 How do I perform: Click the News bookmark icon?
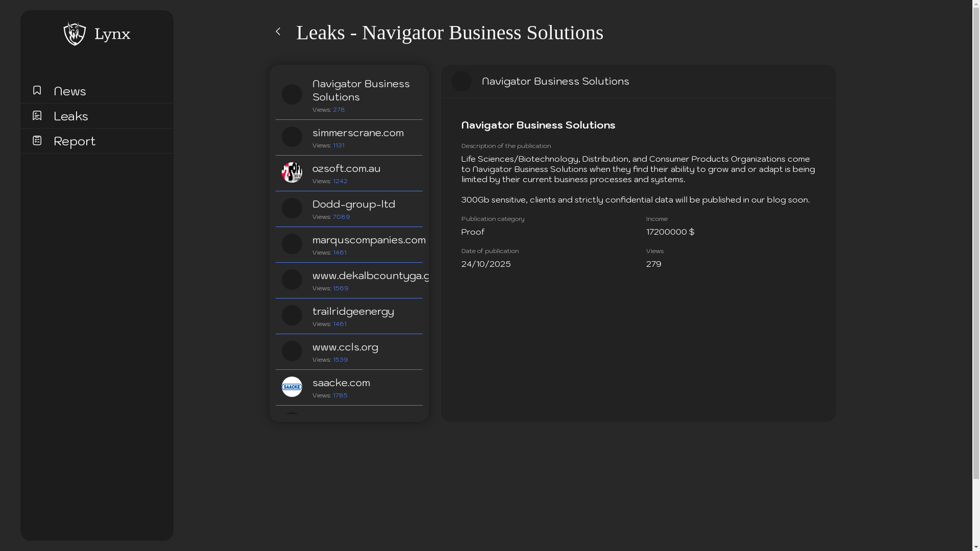point(37,90)
